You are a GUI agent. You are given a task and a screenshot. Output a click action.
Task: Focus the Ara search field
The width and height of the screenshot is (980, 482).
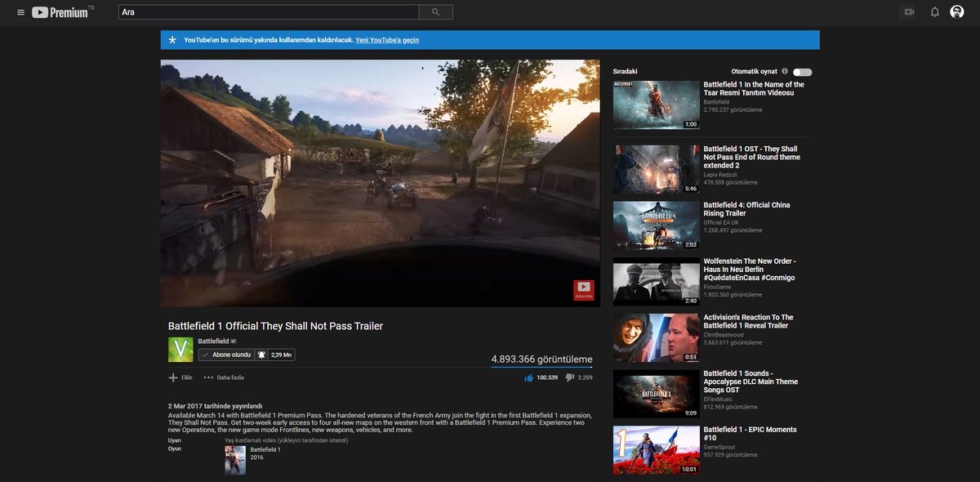[x=268, y=12]
